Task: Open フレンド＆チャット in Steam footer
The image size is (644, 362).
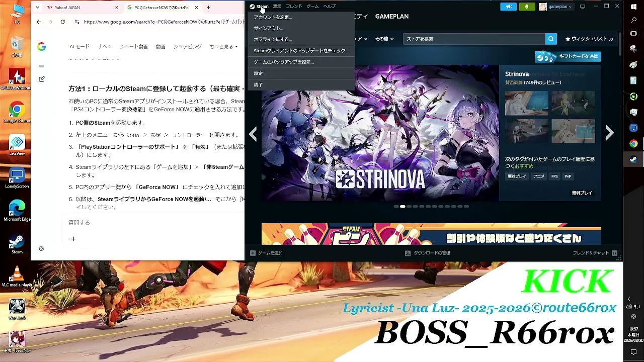Action: coord(594,253)
